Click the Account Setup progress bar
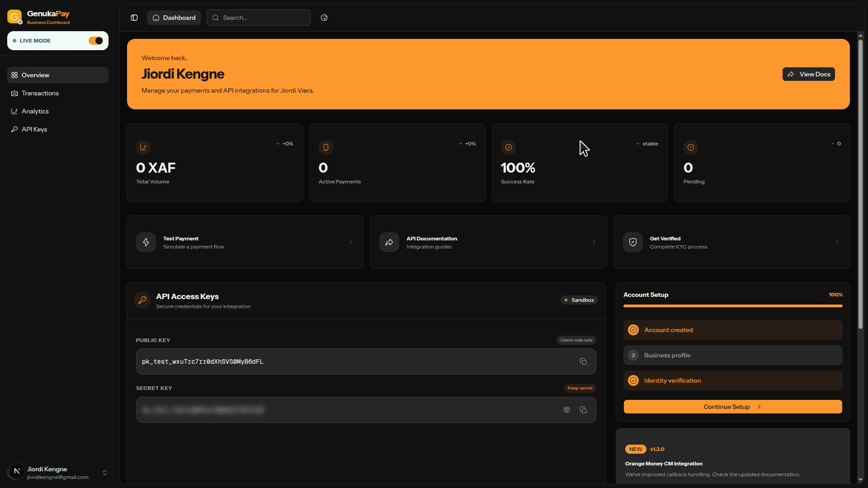This screenshot has width=868, height=488. (732, 306)
